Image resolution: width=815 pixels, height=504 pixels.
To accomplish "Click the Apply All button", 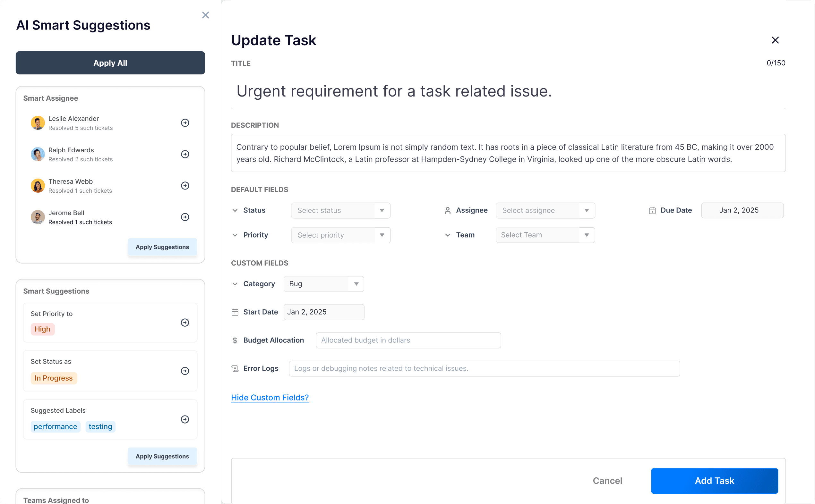I will tap(110, 63).
